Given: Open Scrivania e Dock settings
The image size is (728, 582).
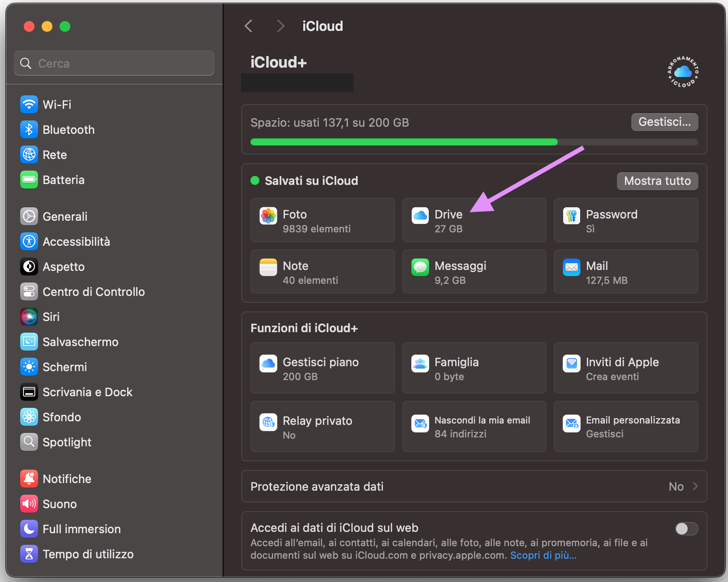Looking at the screenshot, I should click(x=29, y=392).
